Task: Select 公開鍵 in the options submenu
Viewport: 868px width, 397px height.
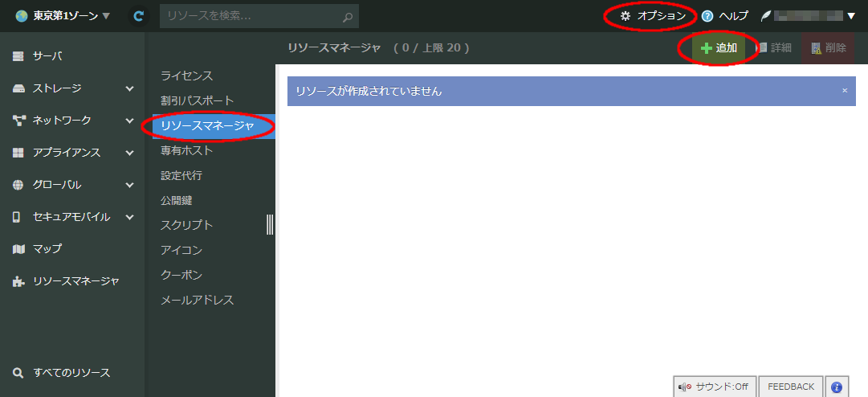Action: [x=176, y=200]
